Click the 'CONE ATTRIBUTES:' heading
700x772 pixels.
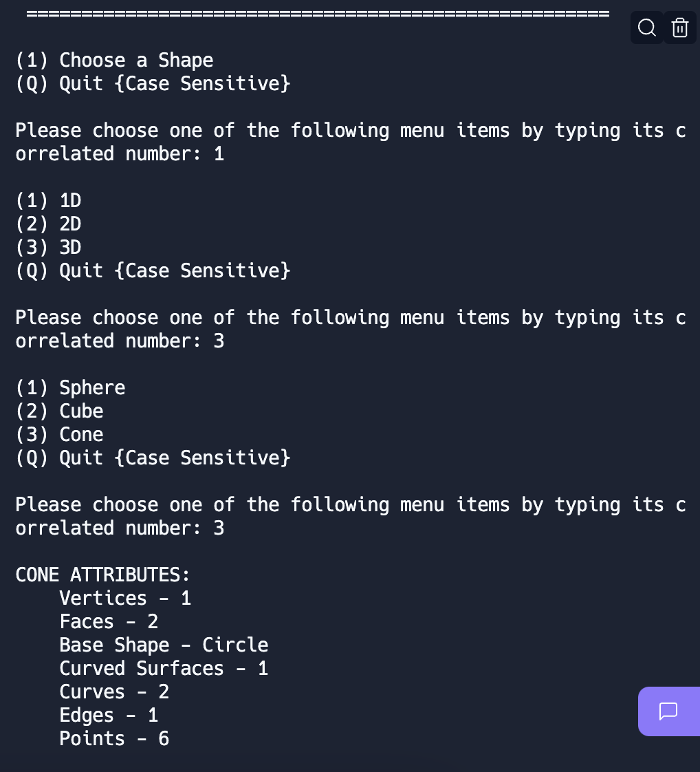(102, 575)
